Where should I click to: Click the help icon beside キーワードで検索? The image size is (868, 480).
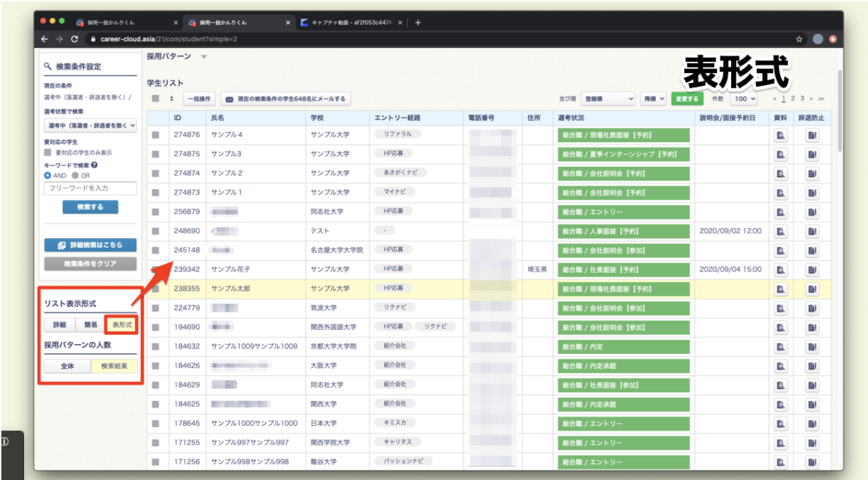click(x=95, y=165)
